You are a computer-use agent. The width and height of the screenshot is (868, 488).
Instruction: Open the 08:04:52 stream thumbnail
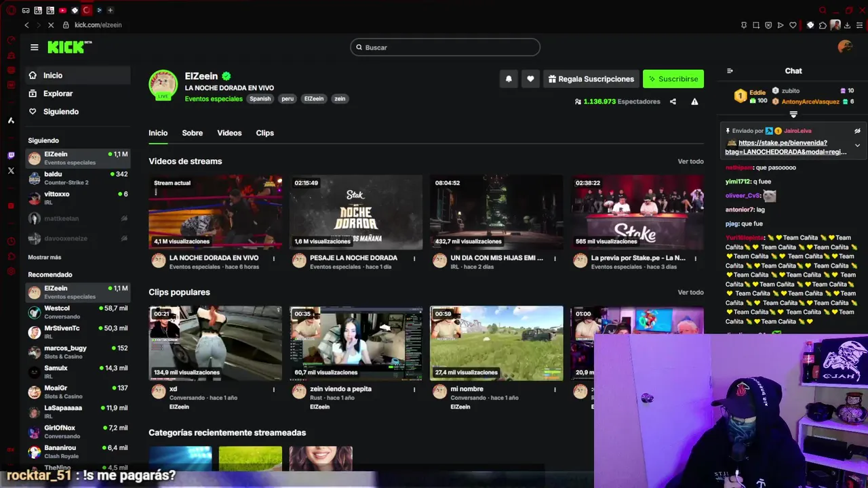click(496, 212)
